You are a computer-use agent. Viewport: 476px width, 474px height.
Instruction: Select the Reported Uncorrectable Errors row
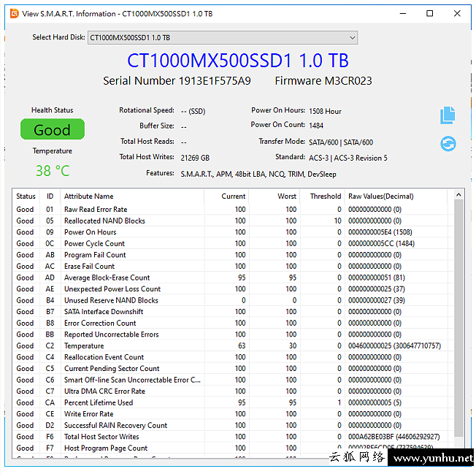[x=233, y=335]
